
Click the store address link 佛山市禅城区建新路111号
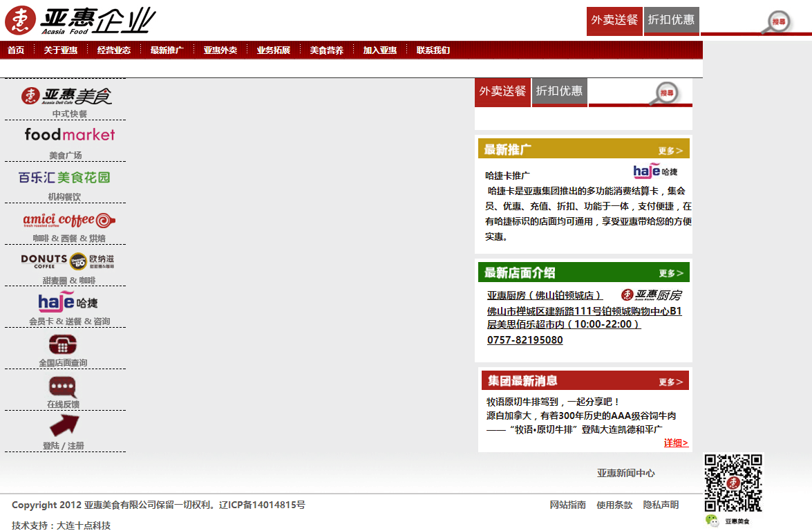(584, 317)
